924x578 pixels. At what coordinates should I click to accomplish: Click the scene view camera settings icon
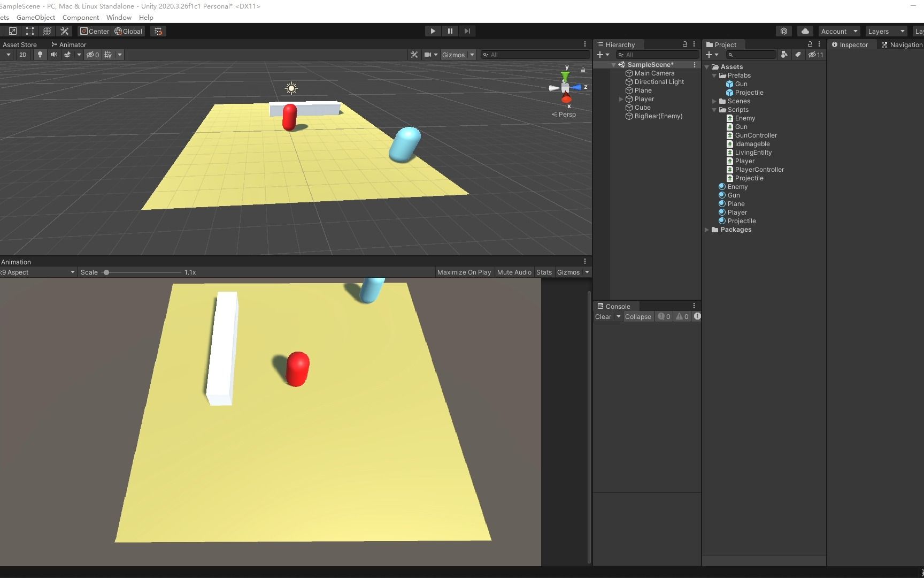tap(427, 55)
